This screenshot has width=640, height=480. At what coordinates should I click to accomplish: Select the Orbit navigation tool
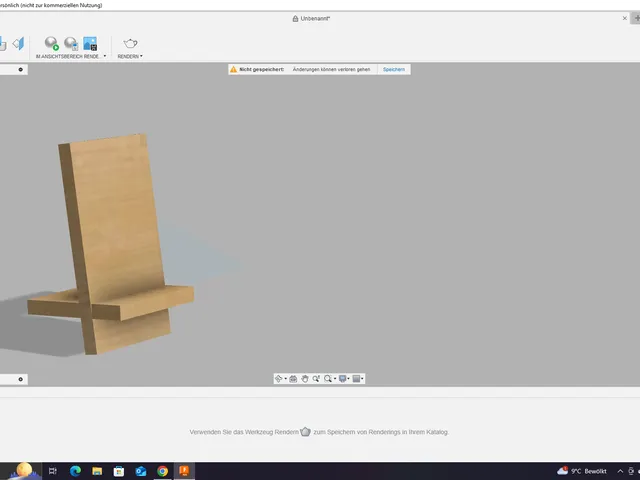[x=278, y=379]
